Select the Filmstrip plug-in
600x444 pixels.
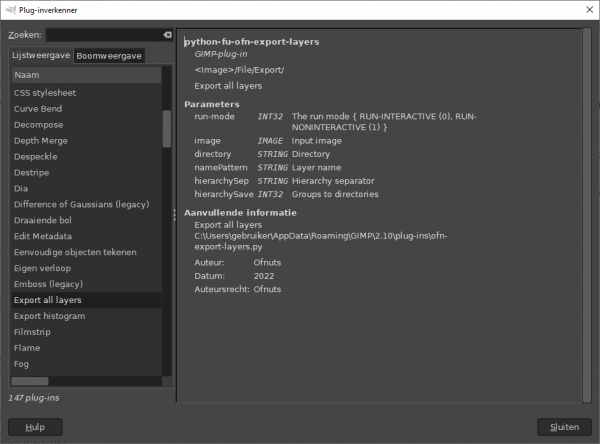tap(86, 332)
